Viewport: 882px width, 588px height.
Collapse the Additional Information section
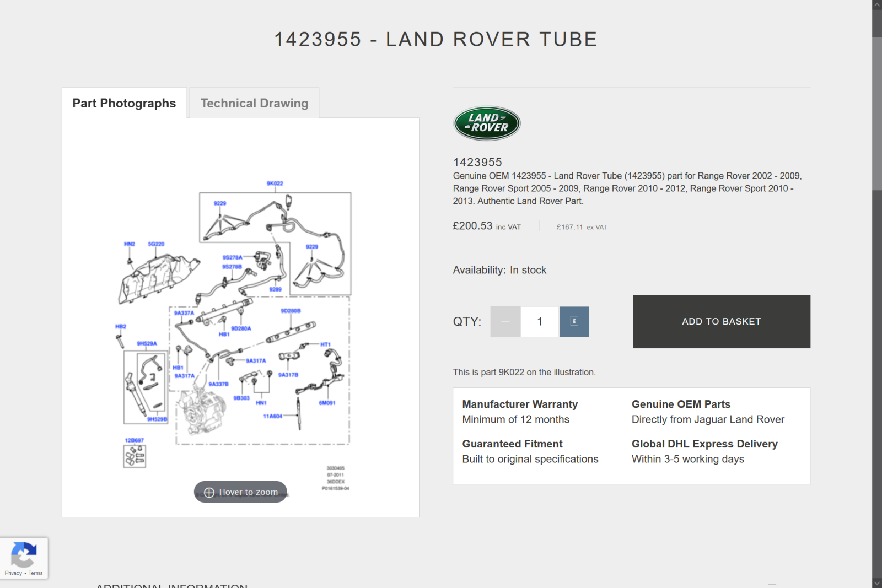coord(772,584)
